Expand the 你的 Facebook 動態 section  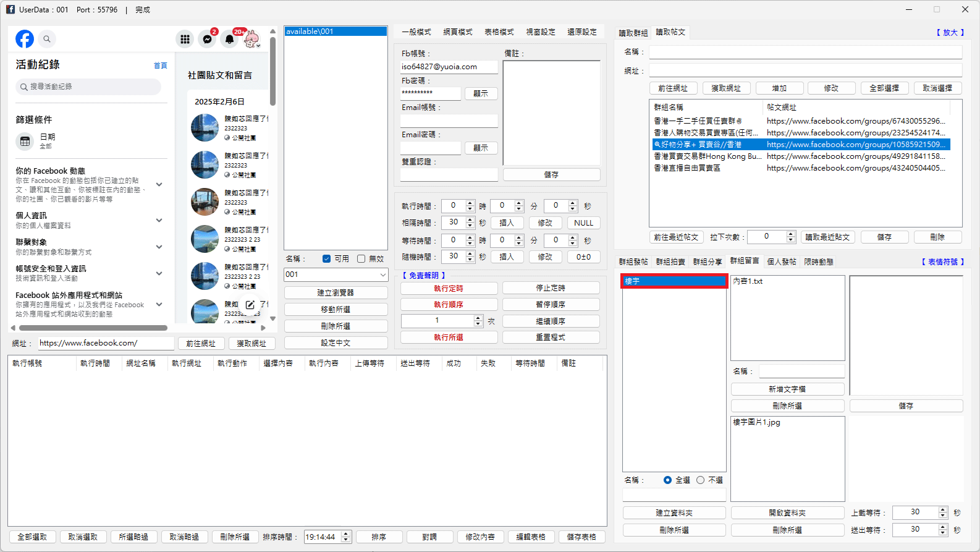[159, 184]
